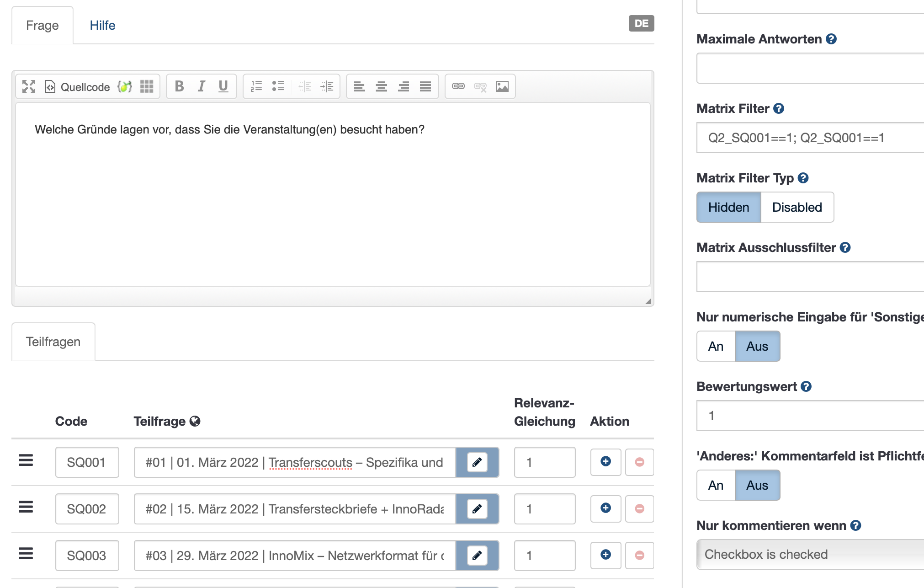
Task: Turn on numeric-only input for 'Sonstige'
Action: coord(716,347)
